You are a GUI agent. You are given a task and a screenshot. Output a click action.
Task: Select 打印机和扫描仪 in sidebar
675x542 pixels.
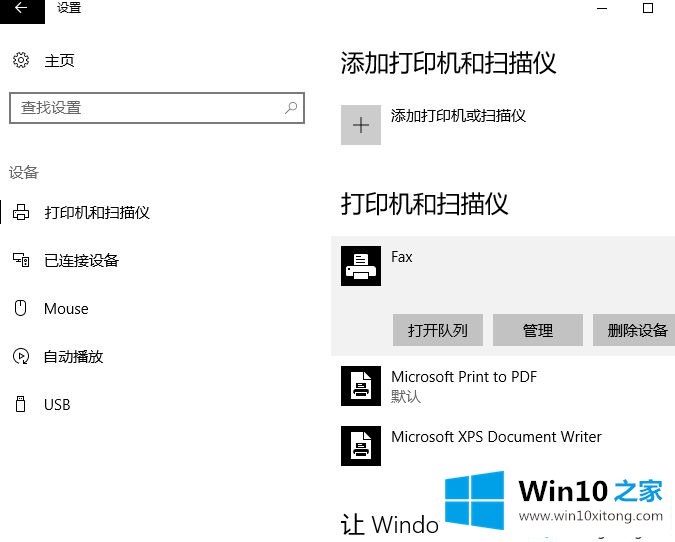[97, 212]
